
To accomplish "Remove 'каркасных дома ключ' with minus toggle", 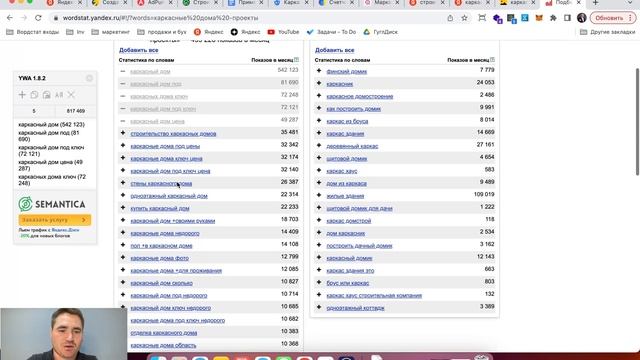I will [123, 96].
